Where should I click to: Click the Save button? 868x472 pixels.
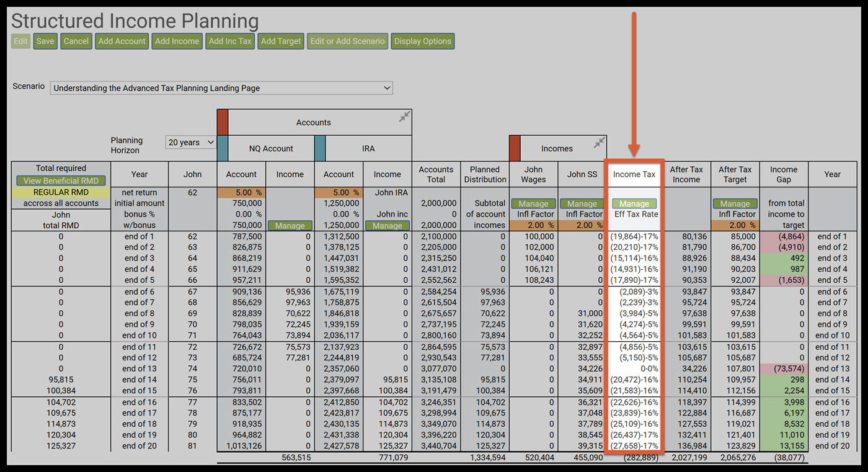(x=45, y=42)
